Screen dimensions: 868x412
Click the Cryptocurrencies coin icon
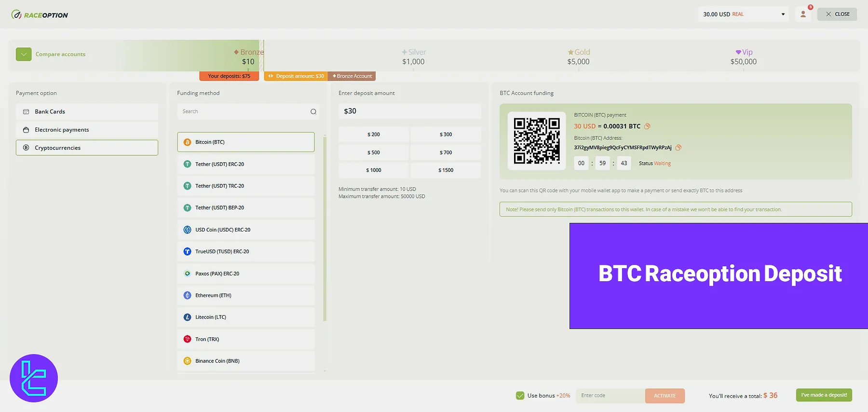pos(26,148)
